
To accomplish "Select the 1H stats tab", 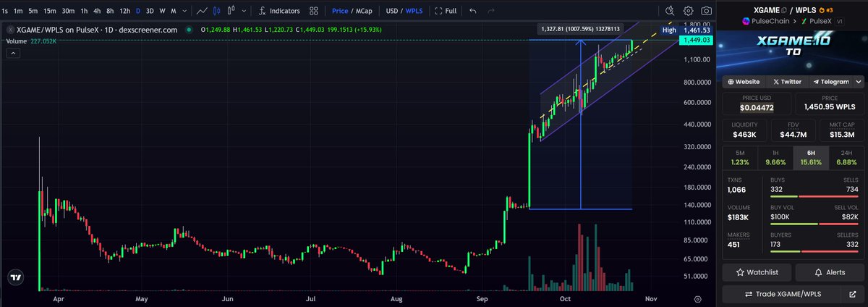I will click(x=775, y=156).
